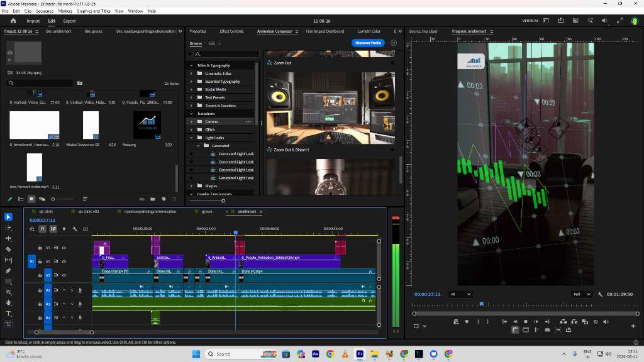This screenshot has width=644, height=362.
Task: Open the Export workspace
Action: pos(69,21)
